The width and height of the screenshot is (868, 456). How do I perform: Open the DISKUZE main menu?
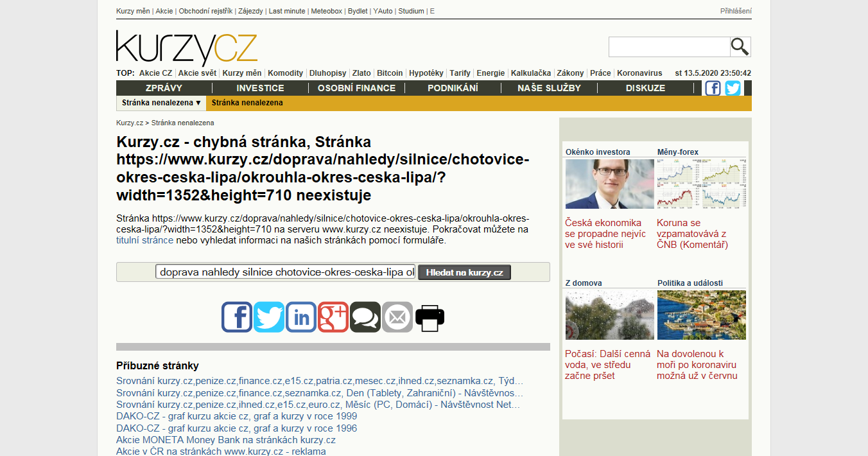coord(645,88)
